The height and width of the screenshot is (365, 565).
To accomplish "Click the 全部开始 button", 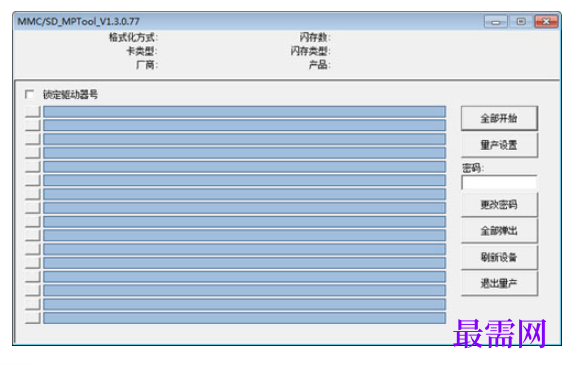I will (499, 118).
